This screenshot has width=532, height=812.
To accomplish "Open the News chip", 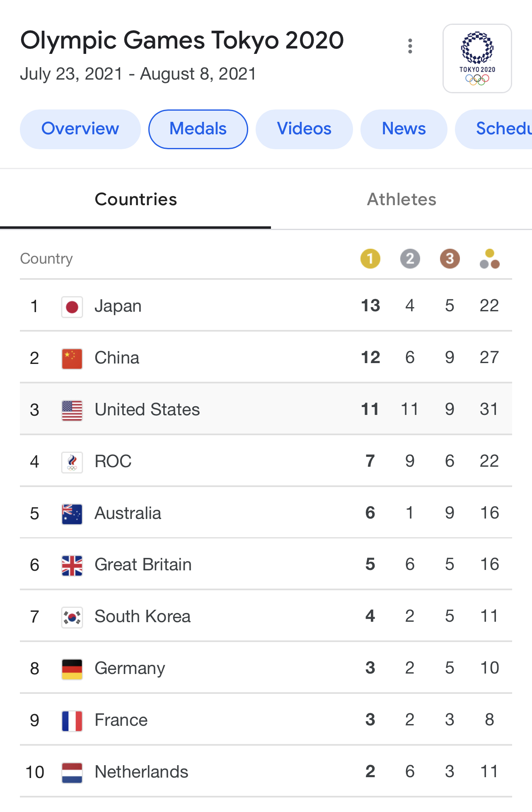I will pyautogui.click(x=404, y=129).
